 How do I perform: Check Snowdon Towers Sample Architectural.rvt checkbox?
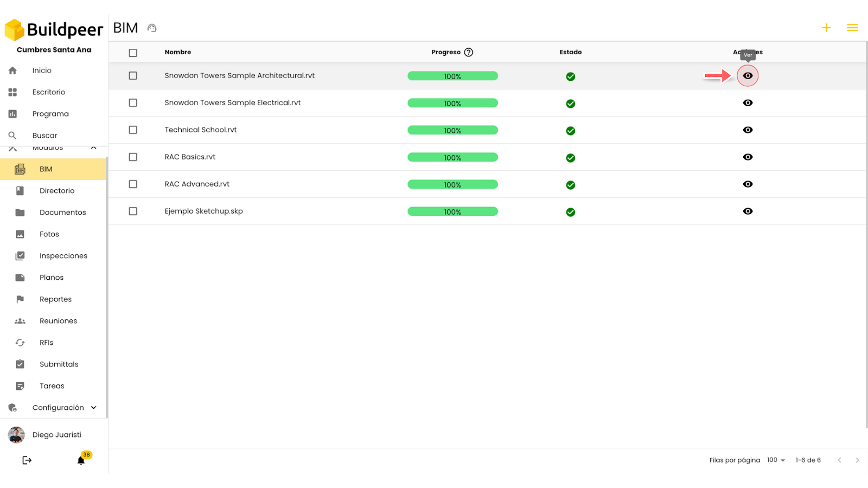133,76
